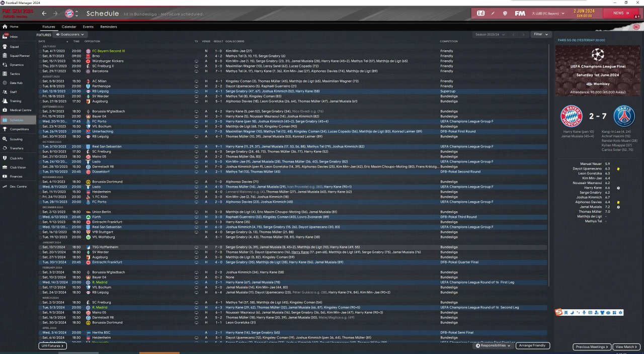Image resolution: width=644 pixels, height=354 pixels.
Task: Open Tactics in the sidebar
Action: (x=18, y=74)
